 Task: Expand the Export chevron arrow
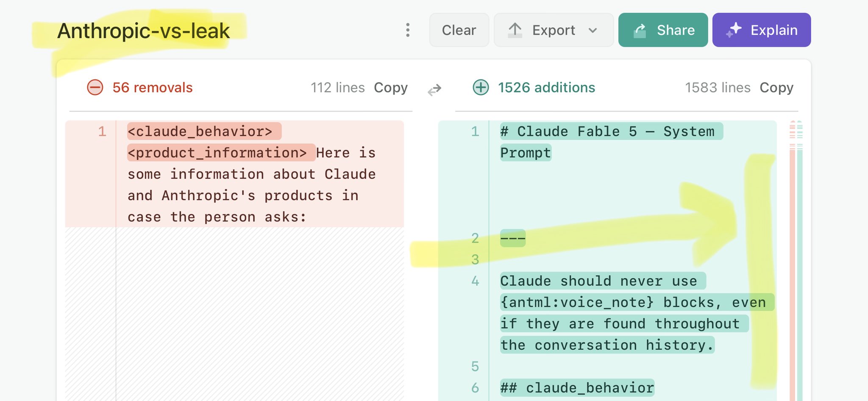(x=593, y=31)
